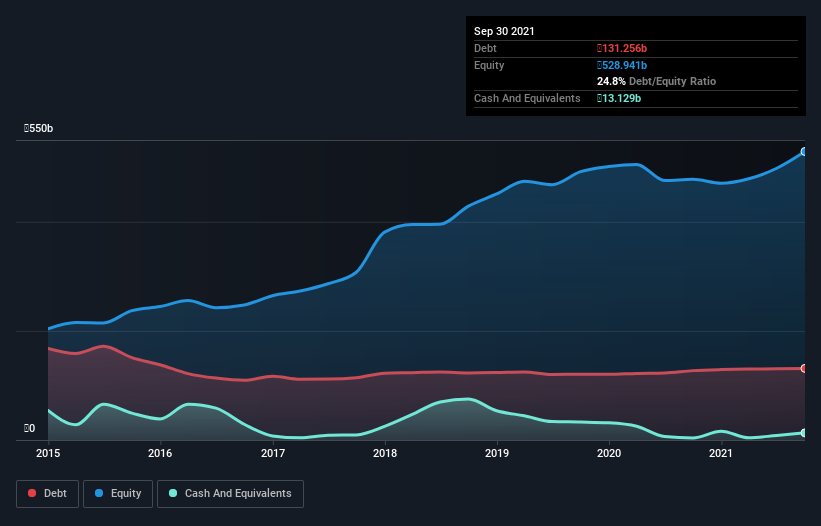Click the 24.8% Debt/Equity Ratio text

[x=657, y=81]
